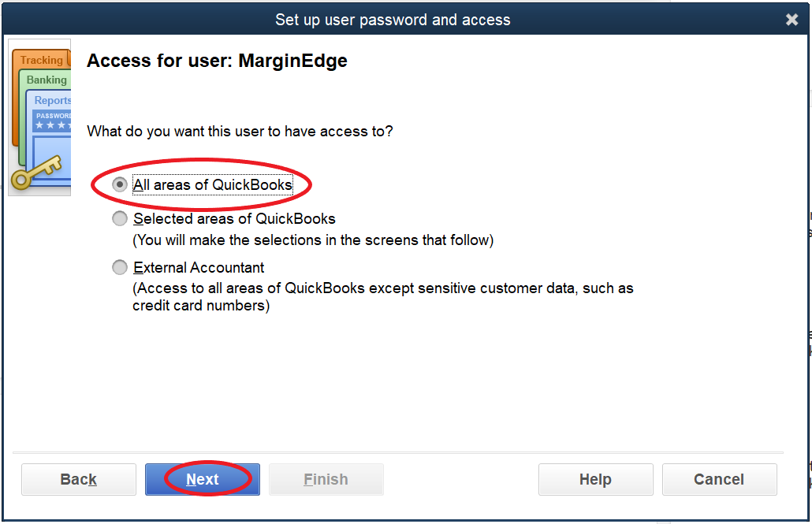Click the "External Accountant" label text
Viewport: 812px width, 524px height.
pyautogui.click(x=199, y=268)
